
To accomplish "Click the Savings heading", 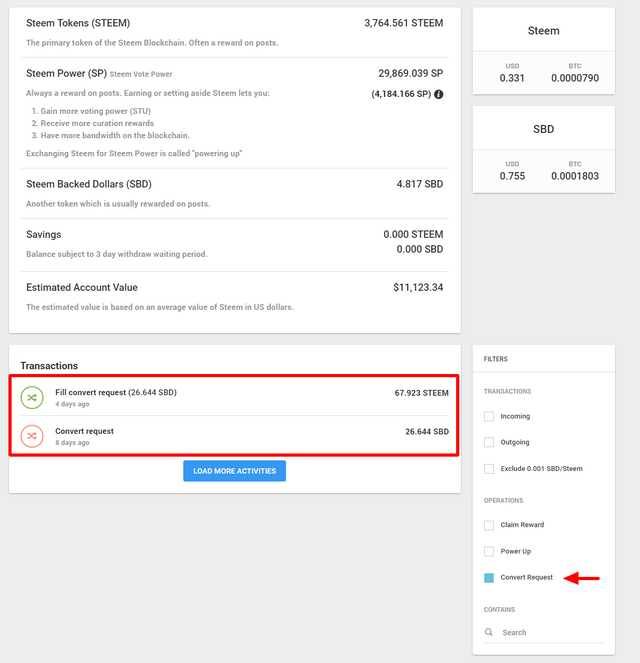I will pos(44,235).
